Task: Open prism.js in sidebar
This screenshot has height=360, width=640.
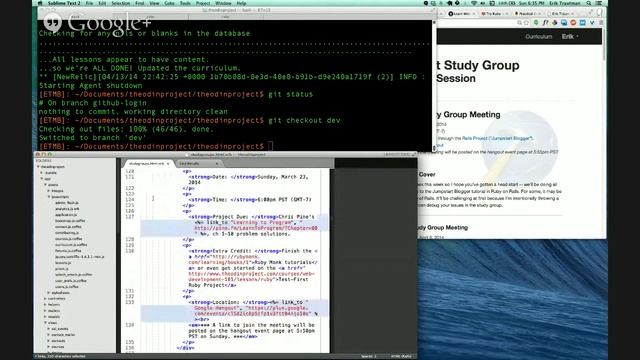Action: click(62, 269)
